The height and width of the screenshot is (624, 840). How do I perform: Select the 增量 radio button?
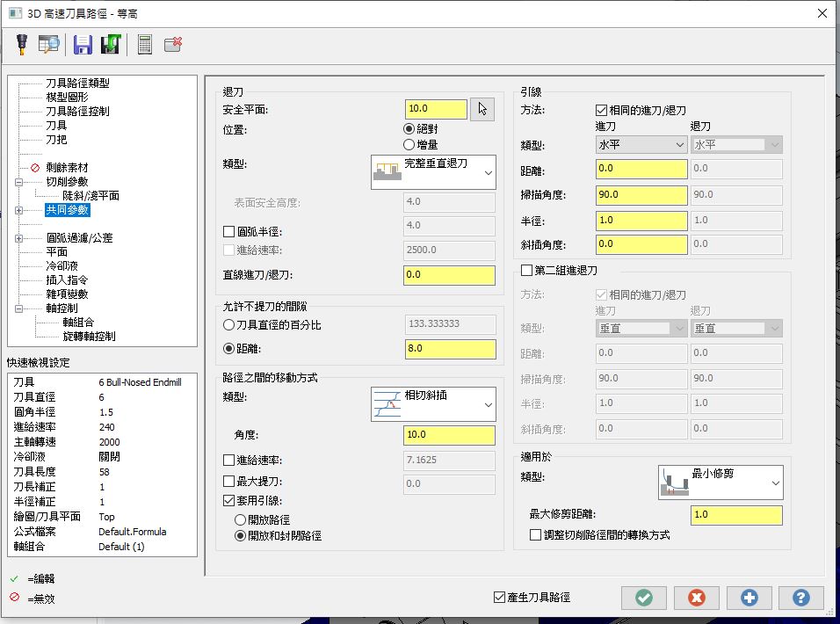pyautogui.click(x=409, y=144)
